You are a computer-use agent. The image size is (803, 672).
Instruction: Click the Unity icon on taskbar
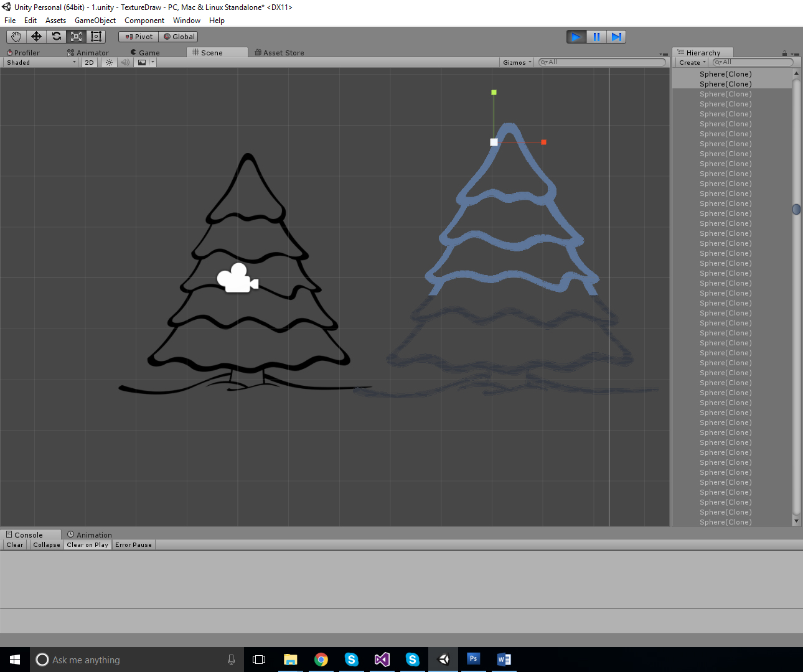point(443,660)
